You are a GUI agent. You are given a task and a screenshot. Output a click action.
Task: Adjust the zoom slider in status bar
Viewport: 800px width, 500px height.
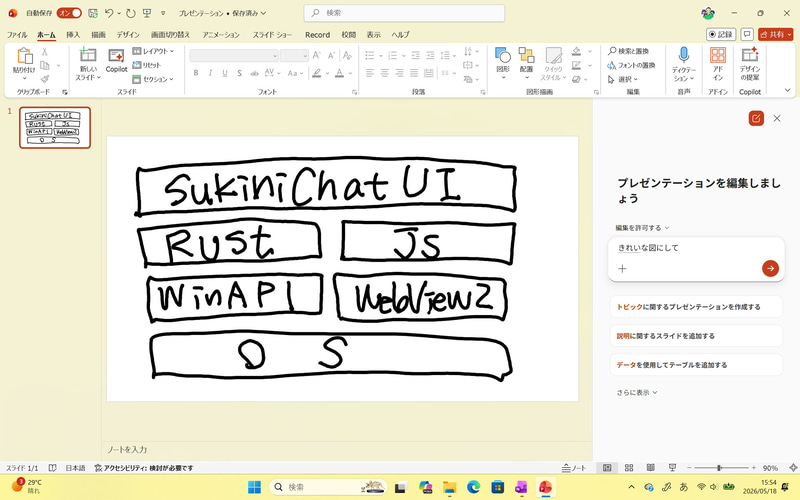click(x=721, y=467)
